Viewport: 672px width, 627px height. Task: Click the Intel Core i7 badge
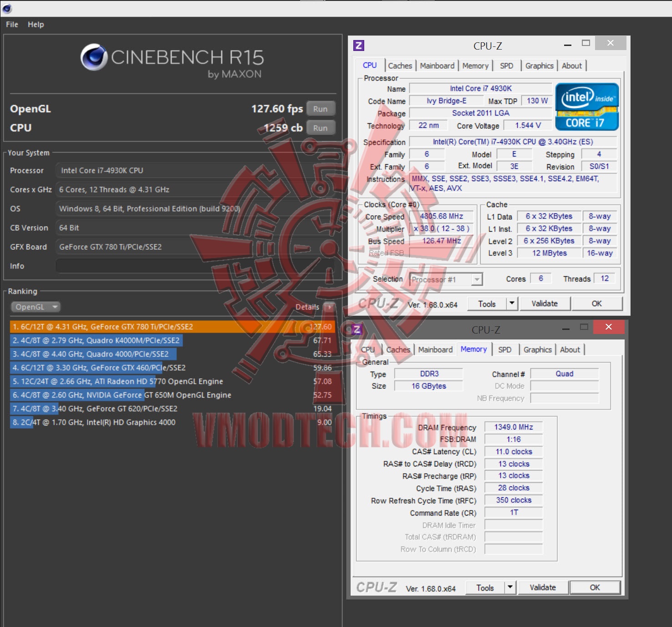pos(587,107)
